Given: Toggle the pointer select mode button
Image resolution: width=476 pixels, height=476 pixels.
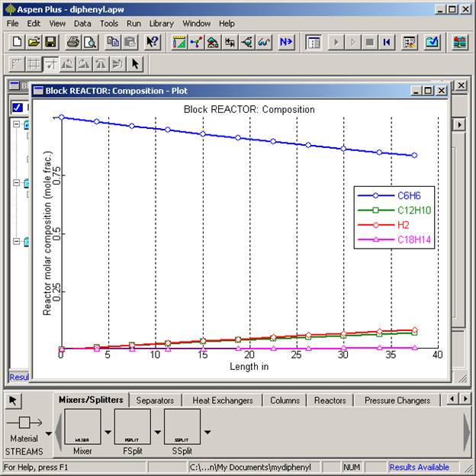Looking at the screenshot, I should [x=15, y=400].
